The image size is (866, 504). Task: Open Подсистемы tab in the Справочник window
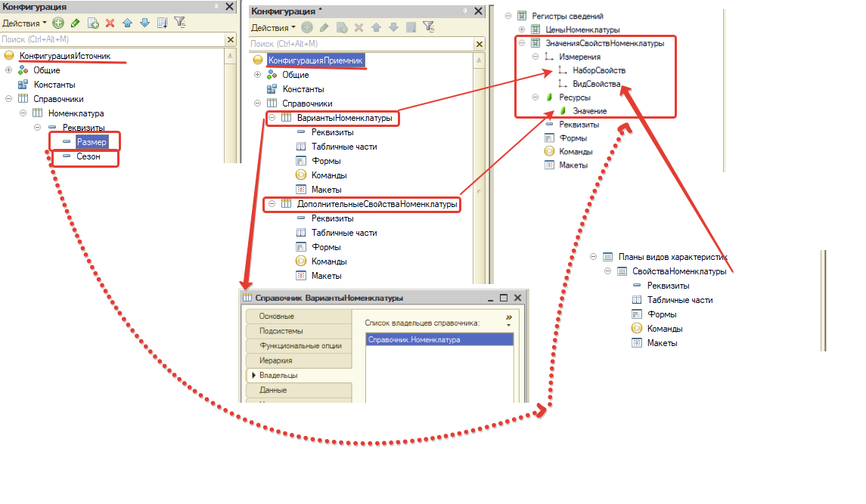(x=298, y=331)
